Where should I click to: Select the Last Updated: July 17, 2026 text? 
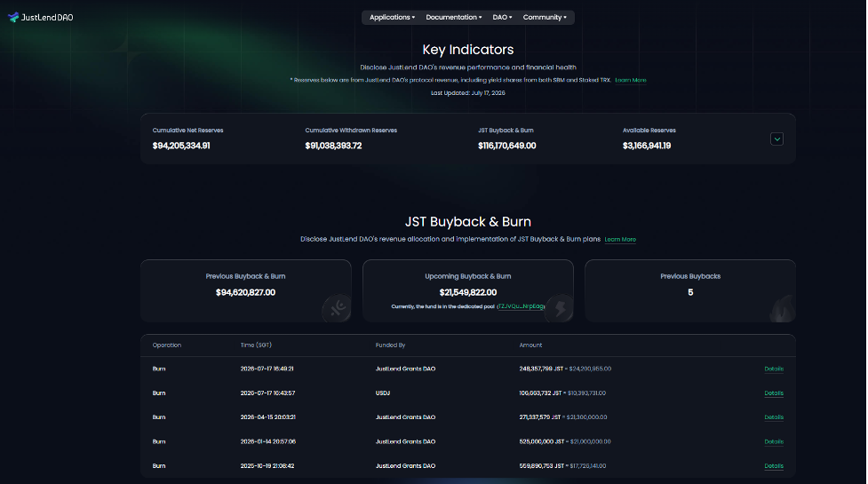[468, 93]
